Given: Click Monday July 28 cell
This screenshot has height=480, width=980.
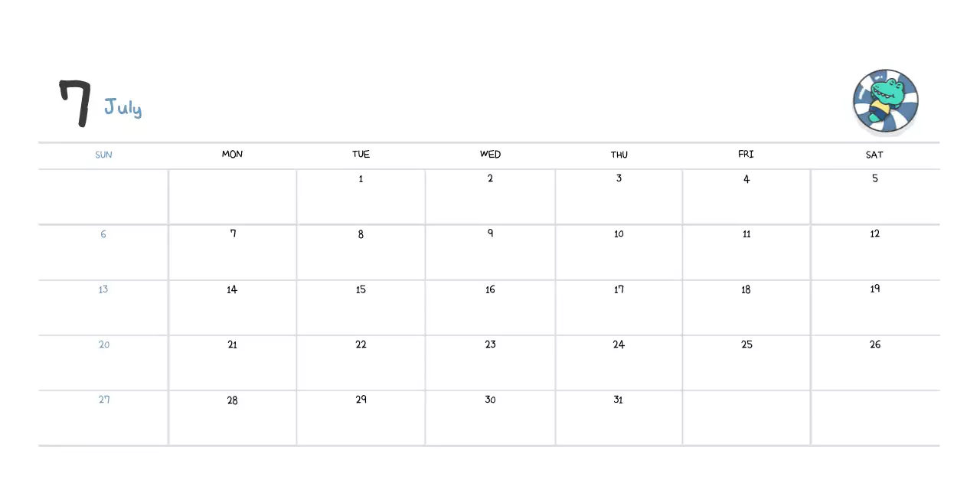Looking at the screenshot, I should (232, 416).
